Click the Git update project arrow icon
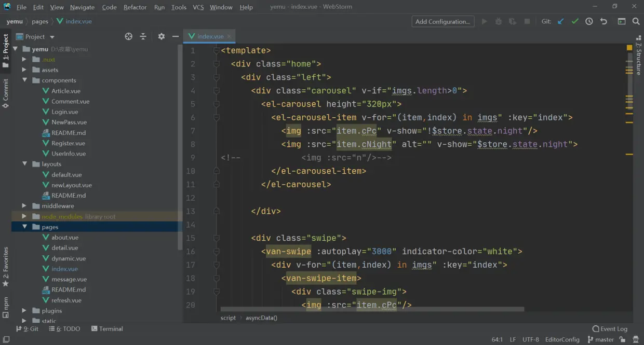Screen dimensions: 644x345 pos(560,21)
